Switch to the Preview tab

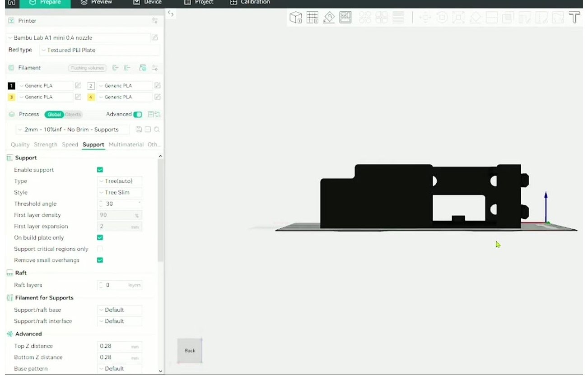coord(96,3)
